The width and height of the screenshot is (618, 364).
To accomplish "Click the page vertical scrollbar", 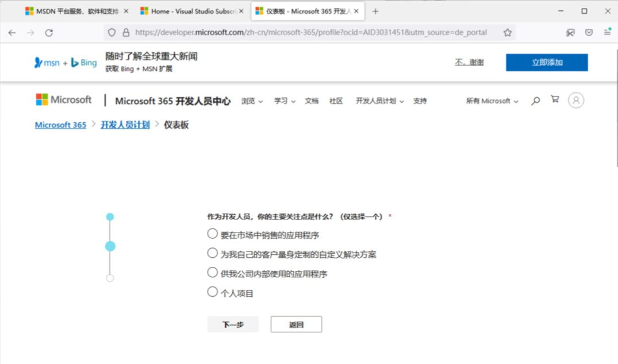I will pyautogui.click(x=616, y=108).
